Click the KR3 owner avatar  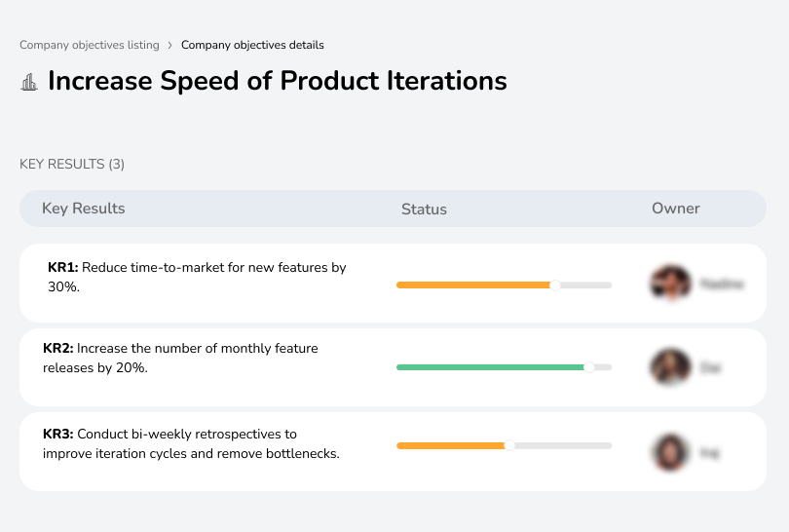tap(670, 452)
